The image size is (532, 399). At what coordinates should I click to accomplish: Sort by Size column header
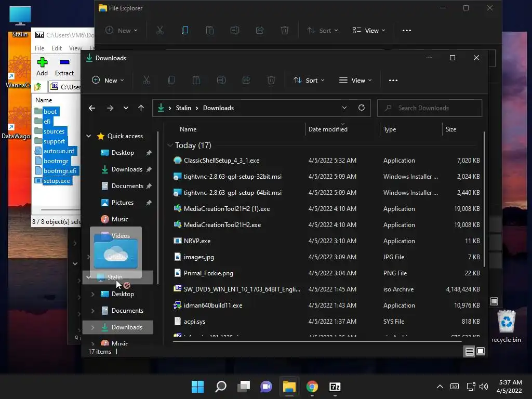(450, 129)
